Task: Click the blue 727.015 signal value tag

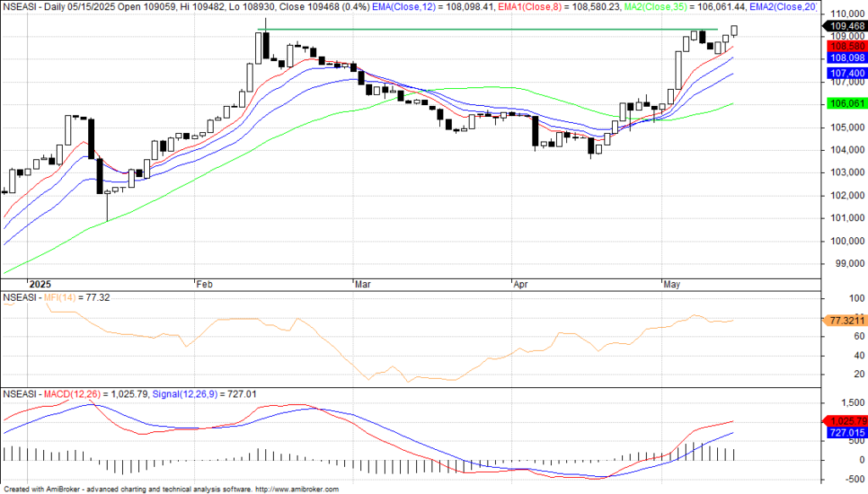Action: point(843,433)
